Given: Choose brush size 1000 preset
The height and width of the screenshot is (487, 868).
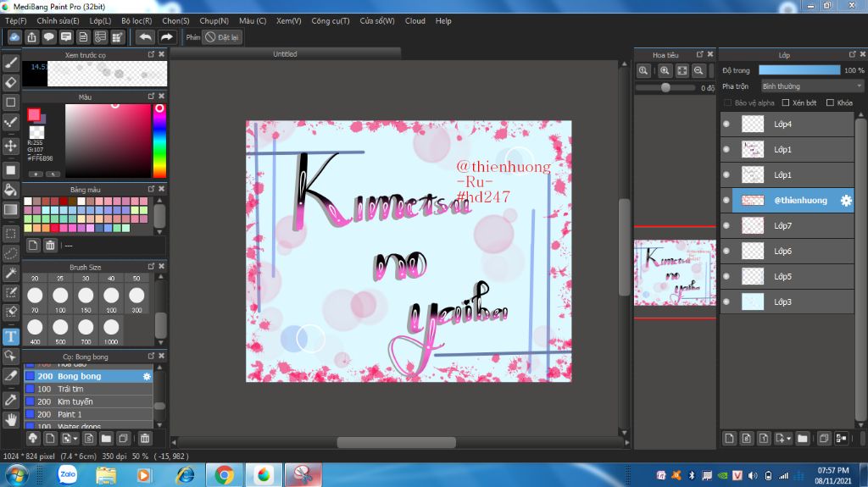Looking at the screenshot, I should pos(111,331).
